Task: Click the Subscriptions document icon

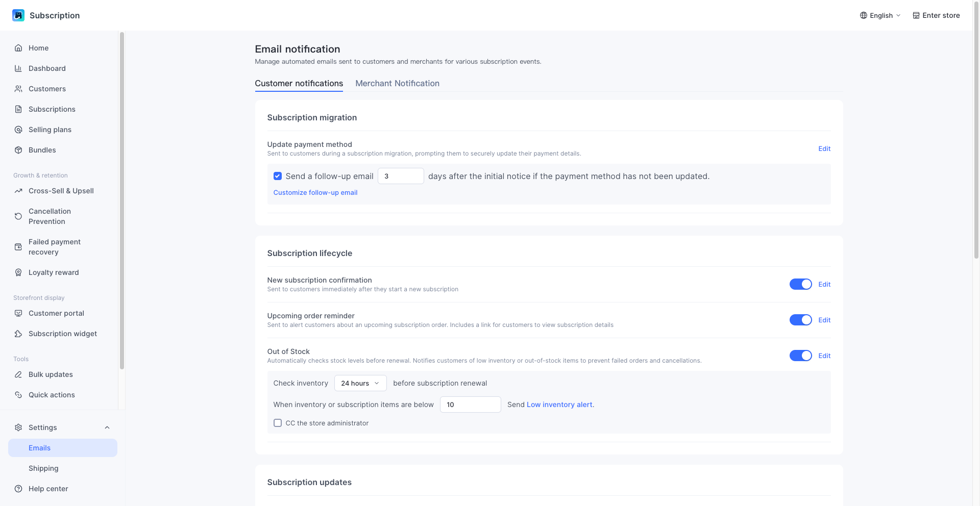Action: tap(18, 109)
